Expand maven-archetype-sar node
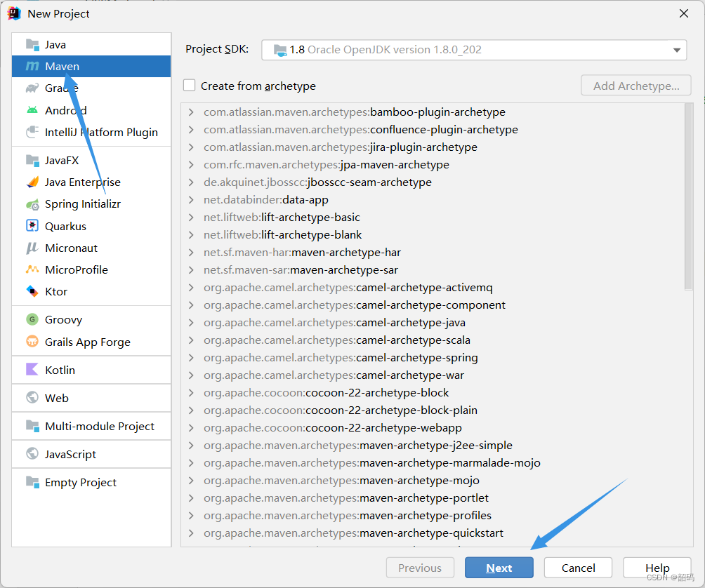This screenshot has height=588, width=705. tap(191, 270)
